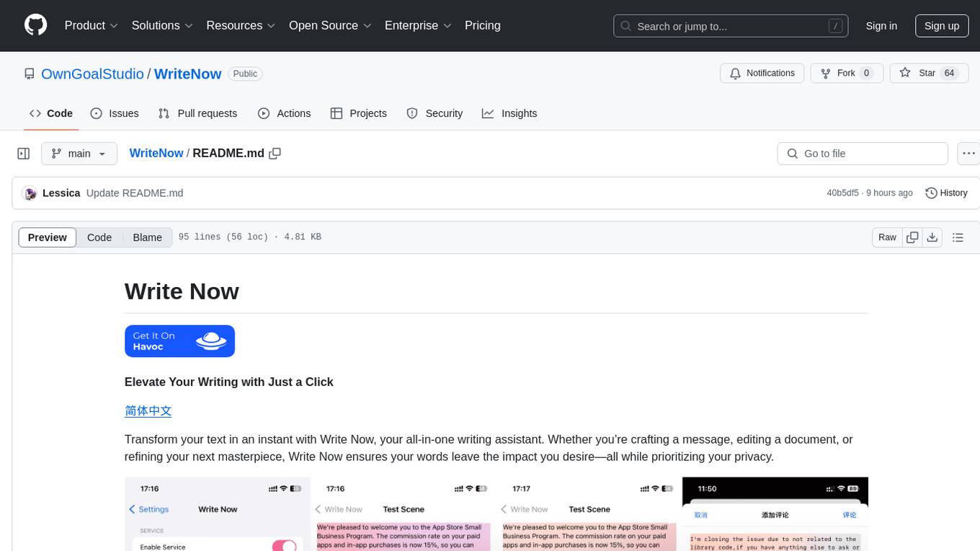
Task: Expand the Resources menu
Action: click(x=241, y=25)
